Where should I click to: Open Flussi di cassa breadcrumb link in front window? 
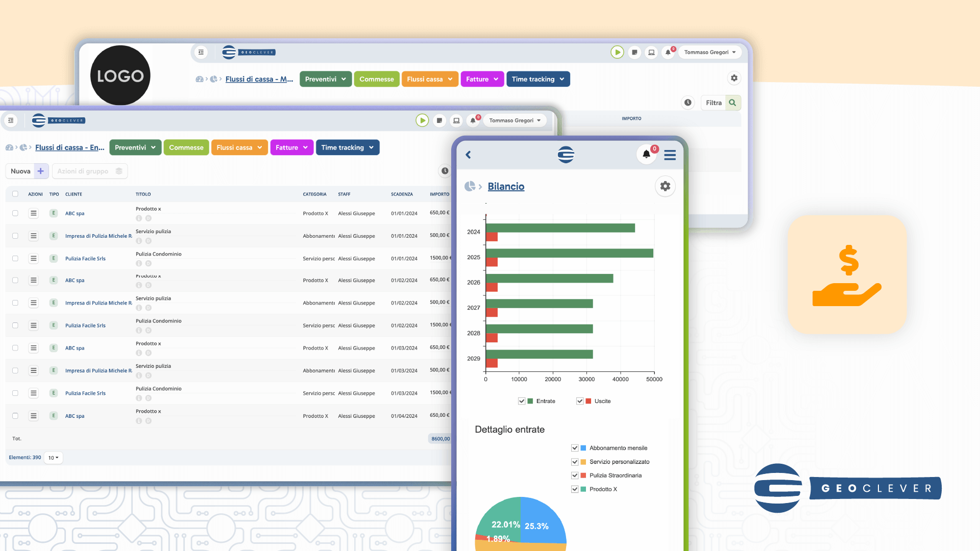click(70, 147)
